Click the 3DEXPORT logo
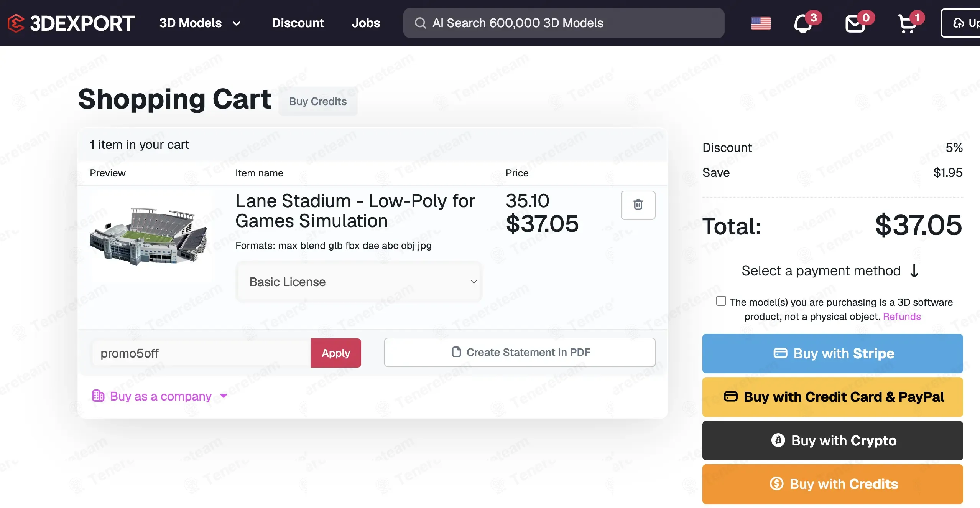The image size is (980, 508). (71, 23)
